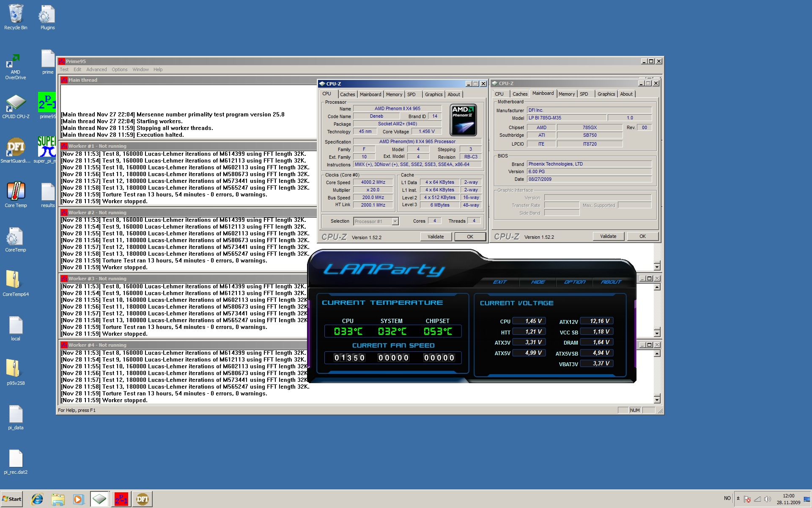Open the Advanced menu in Prime95
This screenshot has width=812, height=508.
tap(96, 69)
